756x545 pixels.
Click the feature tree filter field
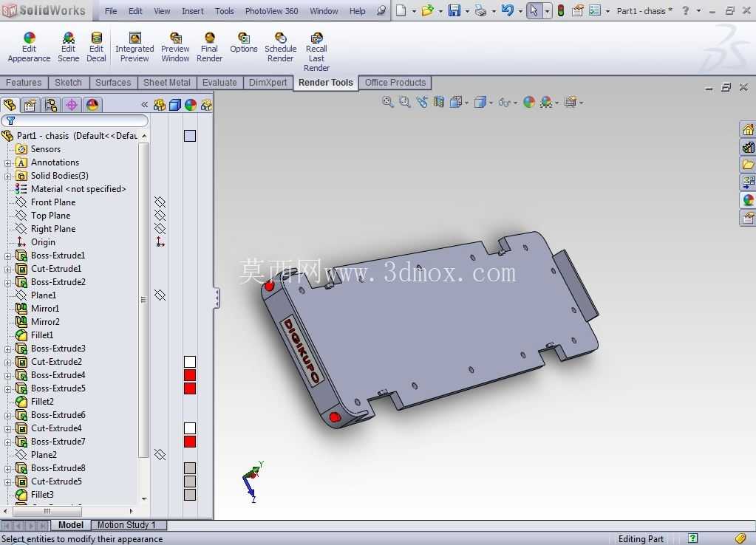point(75,120)
